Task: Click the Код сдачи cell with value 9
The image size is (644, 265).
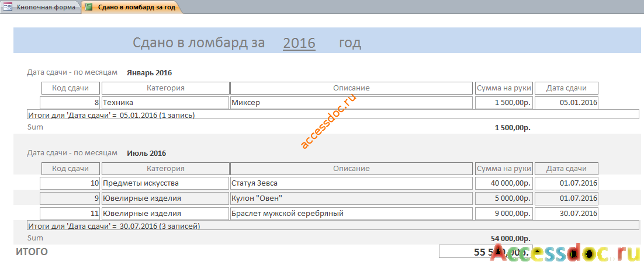Action: [x=70, y=198]
